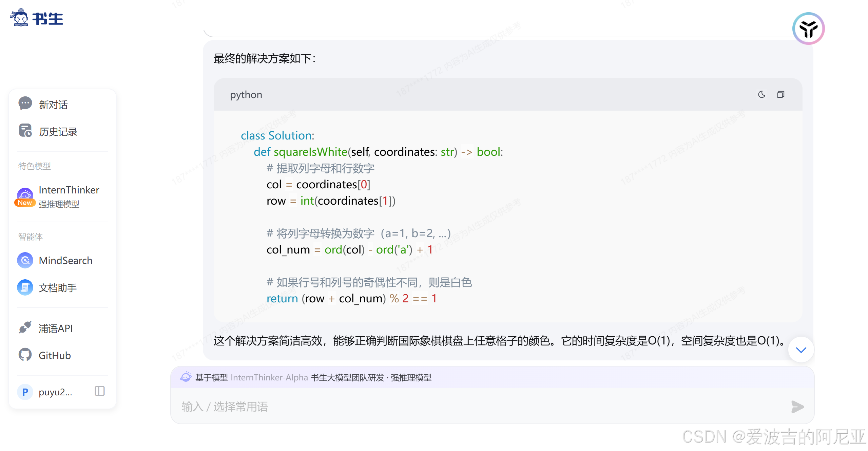Open the document assistant icon
This screenshot has height=451, width=868.
(x=25, y=287)
